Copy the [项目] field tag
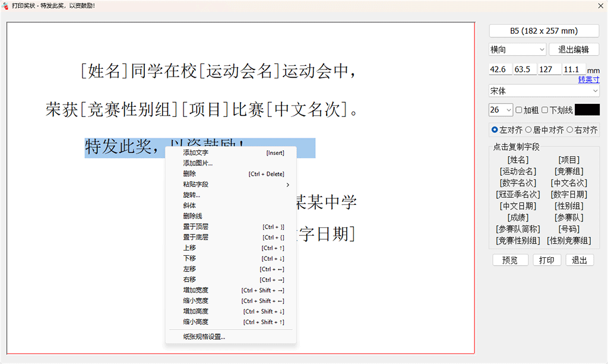 pyautogui.click(x=569, y=160)
